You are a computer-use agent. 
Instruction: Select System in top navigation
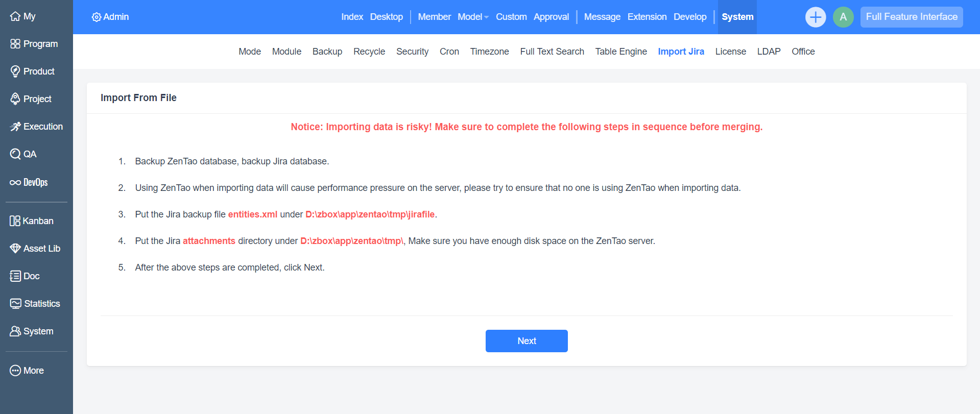click(737, 17)
